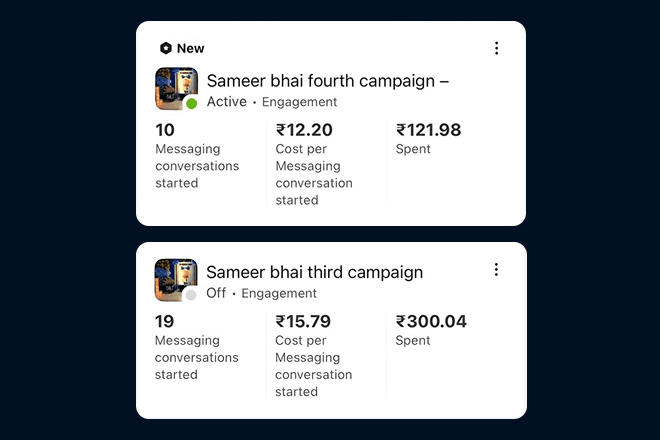Click the fourth campaign's Engagement label
The width and height of the screenshot is (660, 440).
coord(300,102)
